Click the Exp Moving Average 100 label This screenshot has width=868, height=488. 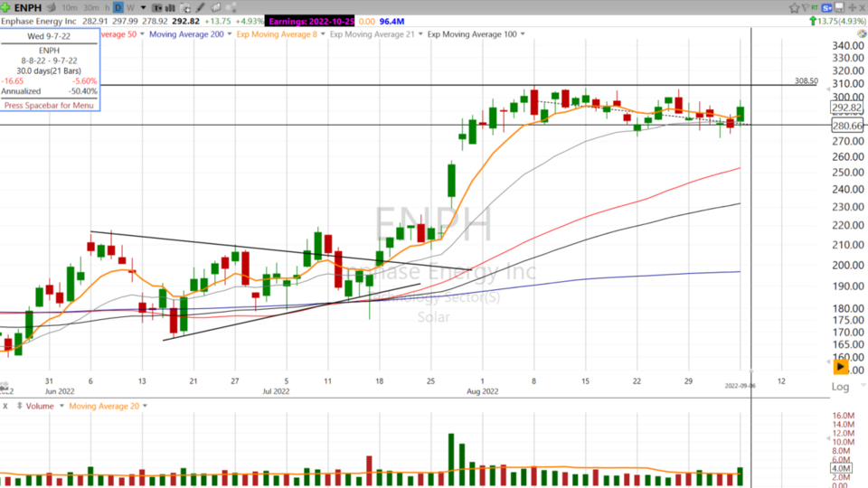coord(472,34)
